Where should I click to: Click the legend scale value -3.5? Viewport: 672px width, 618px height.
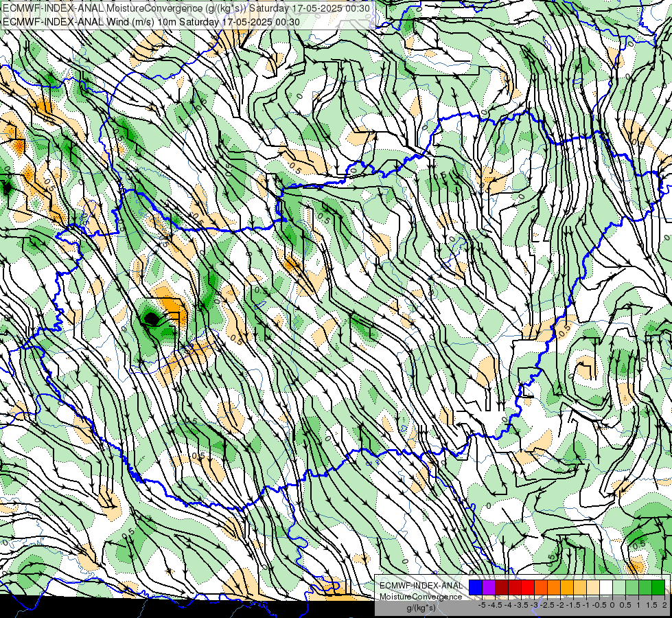[521, 605]
